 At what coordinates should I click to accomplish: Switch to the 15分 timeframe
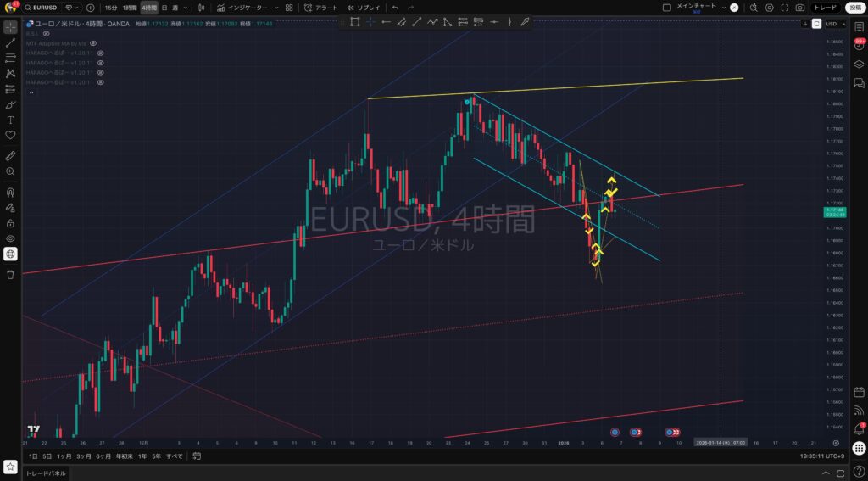(111, 8)
